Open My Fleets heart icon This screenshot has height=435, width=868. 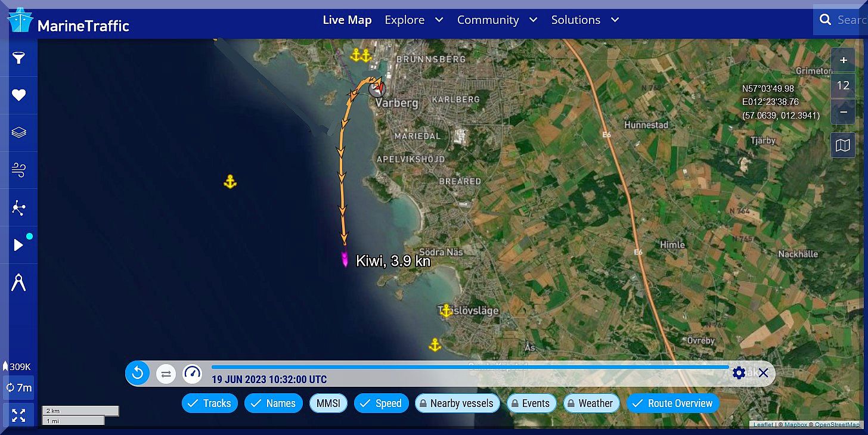coord(19,95)
